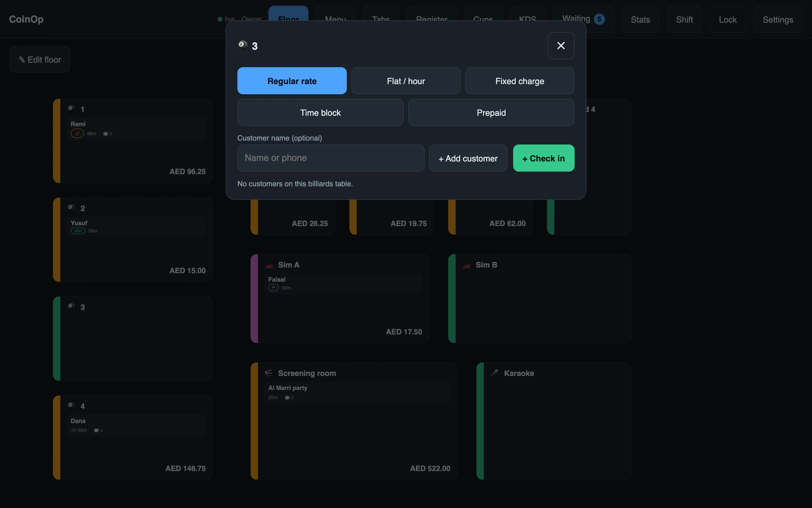The height and width of the screenshot is (508, 812).
Task: Open the Stats tab
Action: (640, 19)
